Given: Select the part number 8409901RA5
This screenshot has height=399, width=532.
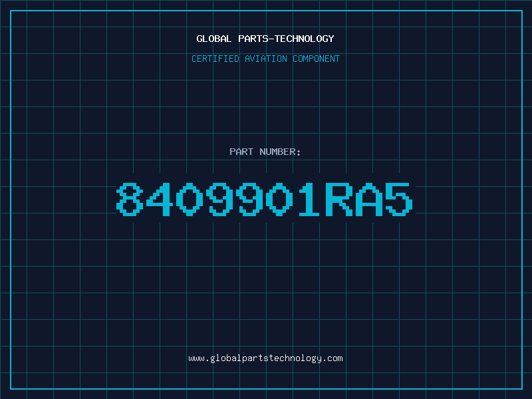Looking at the screenshot, I should pos(265,199).
